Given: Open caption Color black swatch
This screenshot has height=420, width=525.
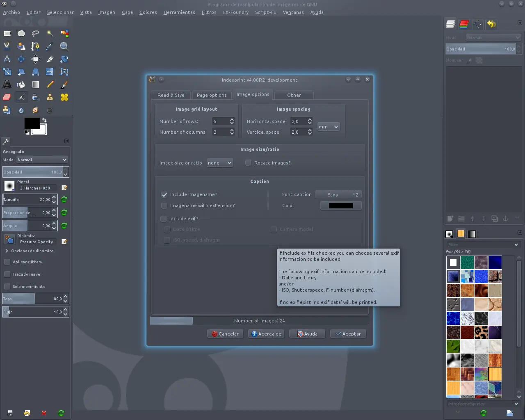Looking at the screenshot, I should (341, 206).
